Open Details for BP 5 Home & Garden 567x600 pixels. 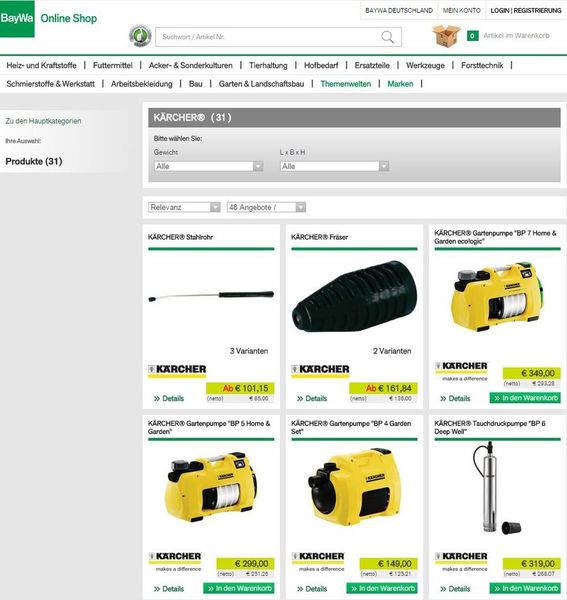(169, 589)
